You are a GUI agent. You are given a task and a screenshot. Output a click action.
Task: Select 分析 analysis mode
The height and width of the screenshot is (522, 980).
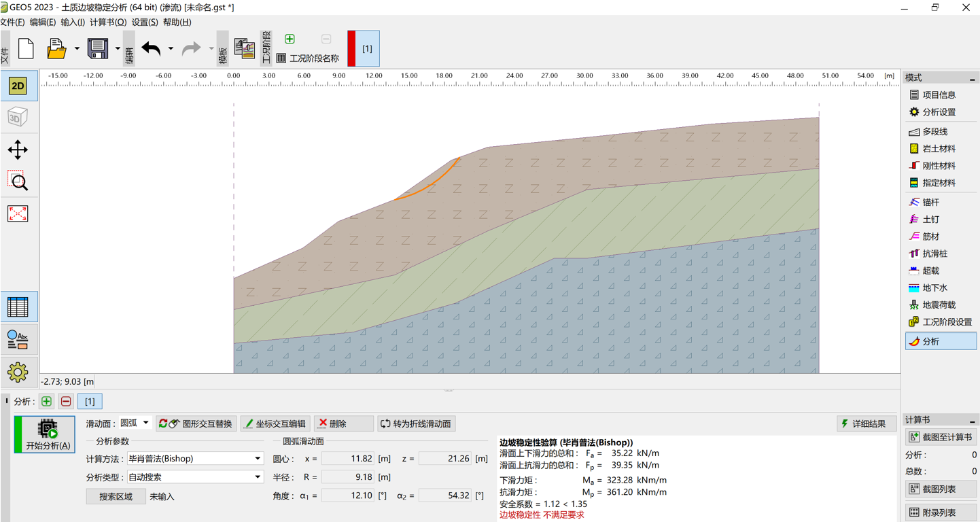pyautogui.click(x=941, y=341)
